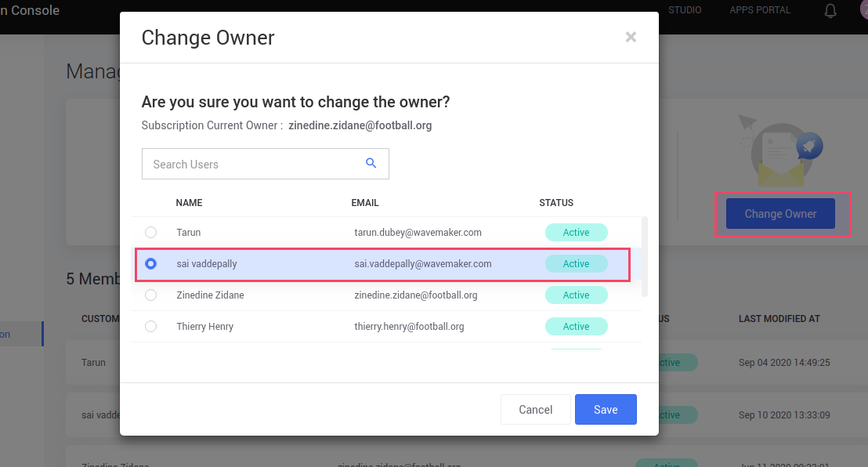Click the highlighted Change Owner button
Image resolution: width=868 pixels, height=467 pixels.
tap(779, 213)
